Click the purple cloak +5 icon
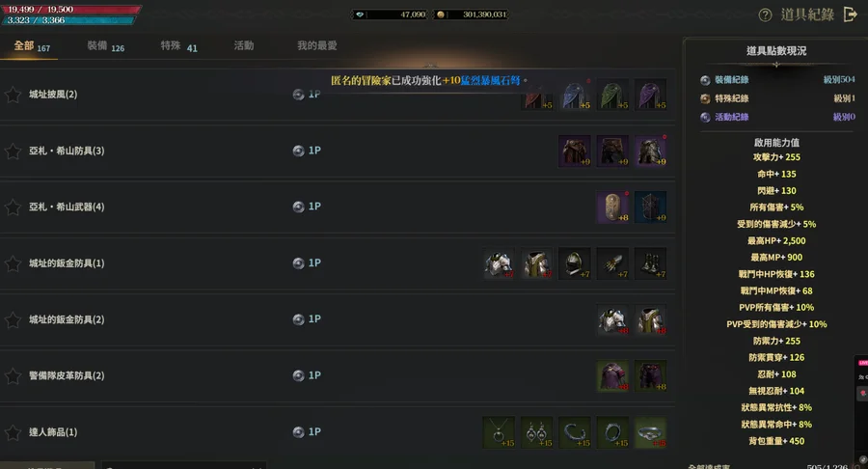This screenshot has height=469, width=868. 650,95
